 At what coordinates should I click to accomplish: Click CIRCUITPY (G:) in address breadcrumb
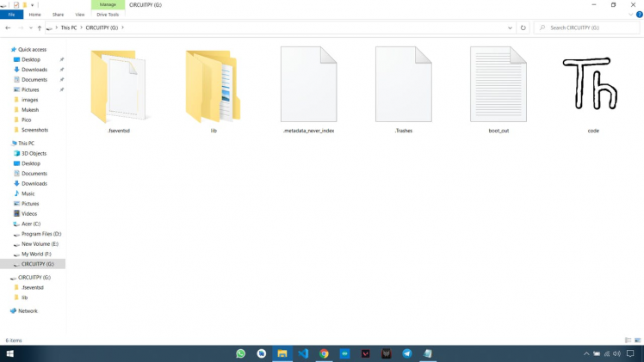[102, 28]
